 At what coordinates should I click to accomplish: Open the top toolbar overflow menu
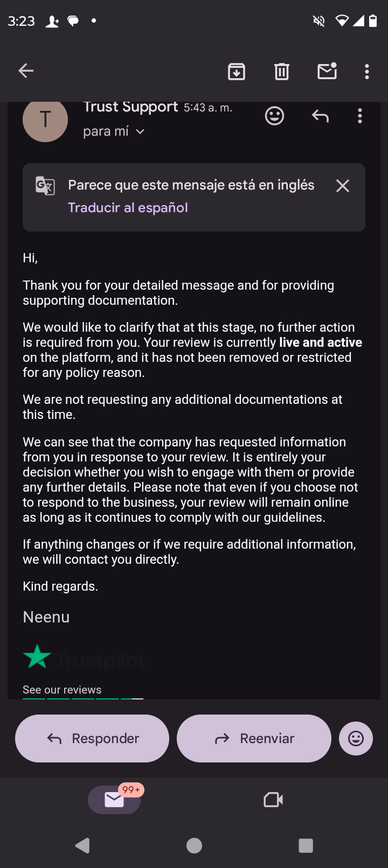367,71
